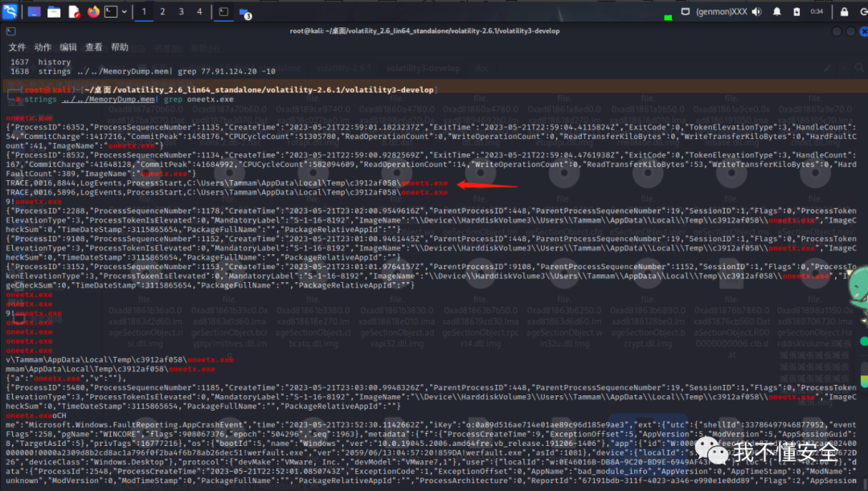The height and width of the screenshot is (491, 868).
Task: Click the TRACE,0016,8844 ProcessStart line
Action: tap(227, 183)
